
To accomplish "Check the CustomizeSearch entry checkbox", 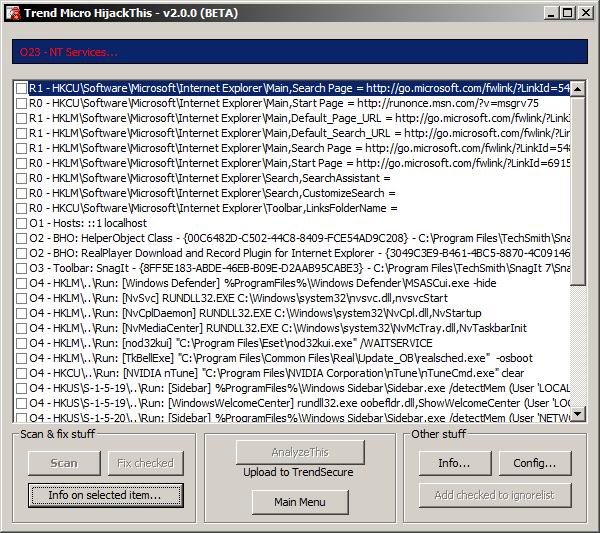I will tap(21, 193).
